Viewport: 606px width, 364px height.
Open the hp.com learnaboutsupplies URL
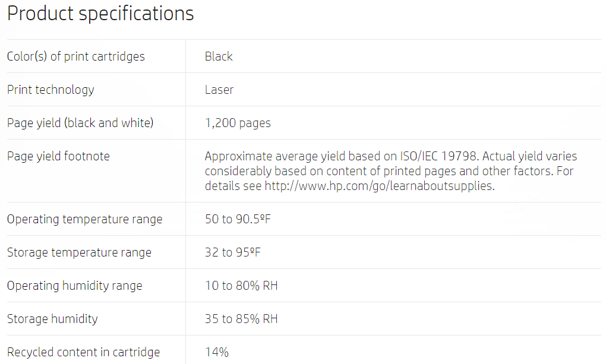pyautogui.click(x=380, y=186)
